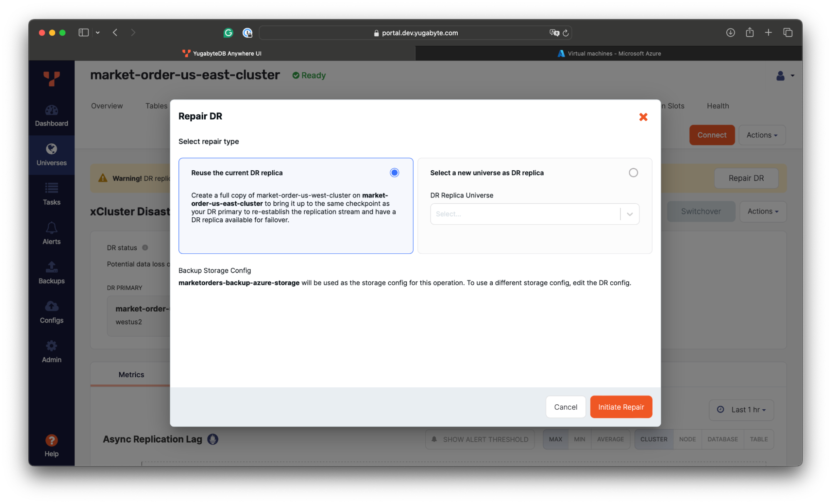Viewport: 831px width, 504px height.
Task: Click Safari page reload icon
Action: 566,33
